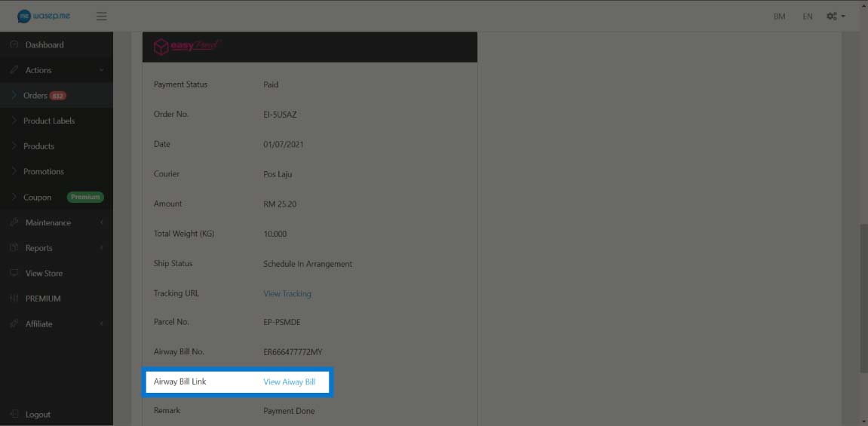Log out using the Logout item
Image resolution: width=868 pixels, height=426 pixels.
57,415
